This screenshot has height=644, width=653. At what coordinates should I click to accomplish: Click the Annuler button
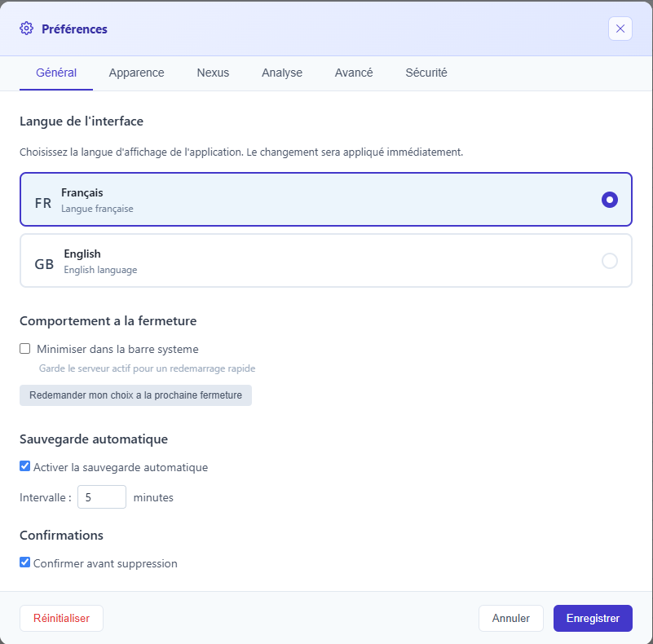[511, 618]
